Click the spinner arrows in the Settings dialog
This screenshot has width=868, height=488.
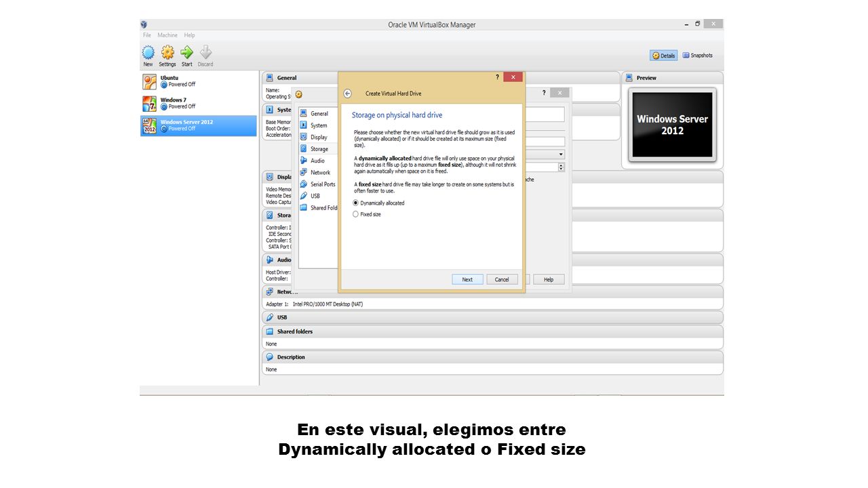click(561, 167)
